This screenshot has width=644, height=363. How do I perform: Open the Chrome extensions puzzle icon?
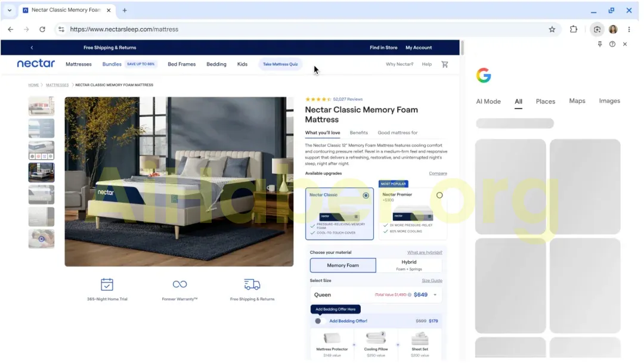[574, 29]
